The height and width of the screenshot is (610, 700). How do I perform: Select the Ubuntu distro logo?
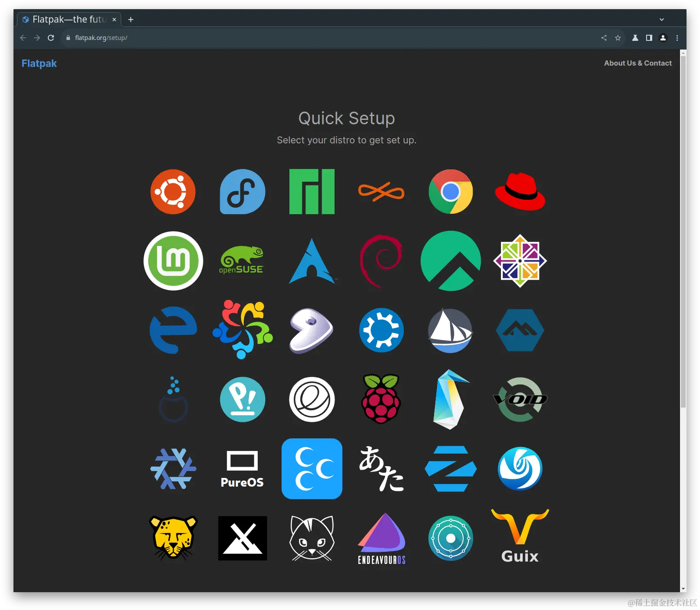coord(173,192)
